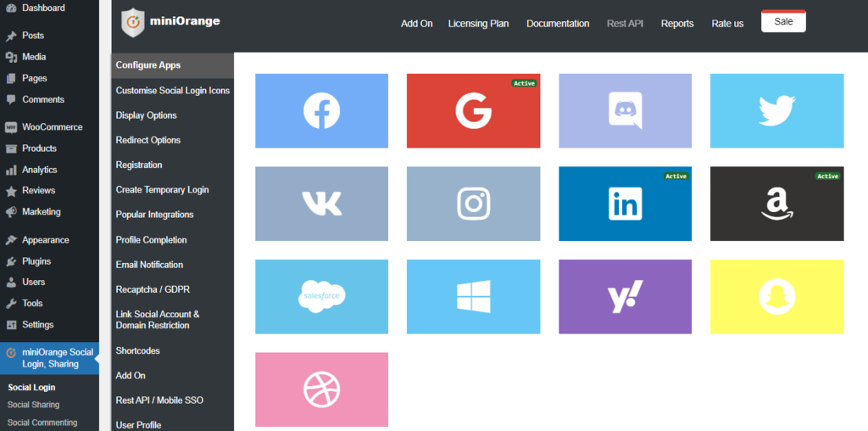Click the Posts pin icon
This screenshot has width=868, height=431.
[11, 36]
